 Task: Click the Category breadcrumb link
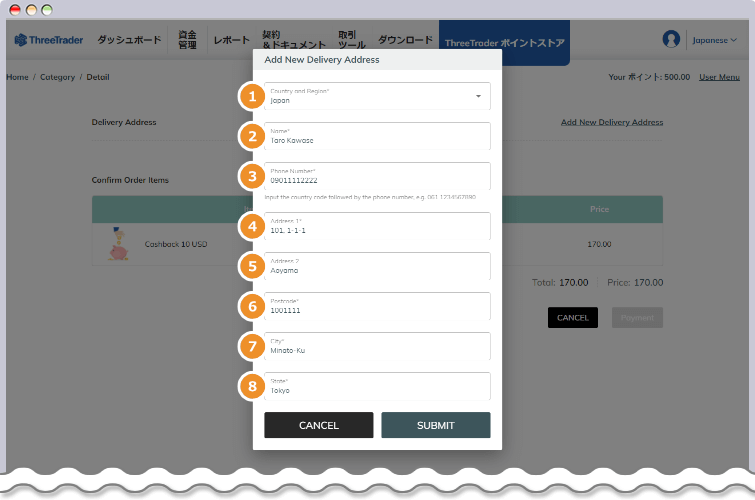coord(57,77)
